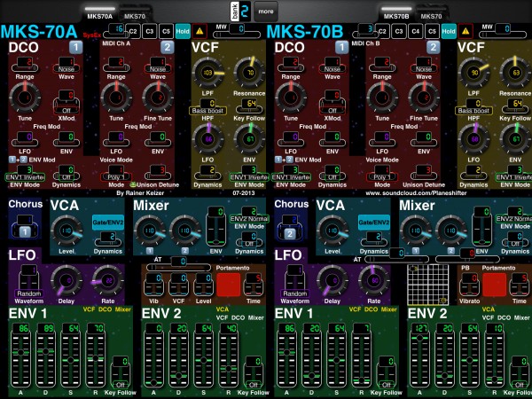Viewport: 532px width, 399px height.
Task: Toggle MKS-70A ENV 1 Key Follow Off switch
Action: pos(121,372)
